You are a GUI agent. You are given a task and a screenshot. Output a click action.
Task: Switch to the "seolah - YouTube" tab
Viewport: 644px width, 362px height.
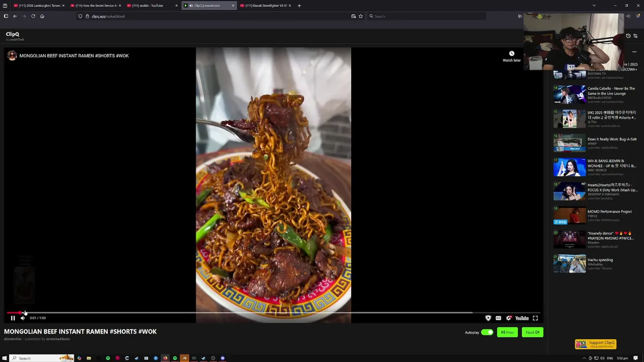pyautogui.click(x=152, y=6)
